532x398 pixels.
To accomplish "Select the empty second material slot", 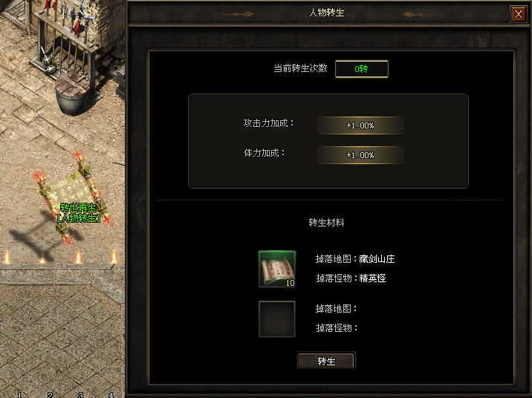I will [x=277, y=319].
